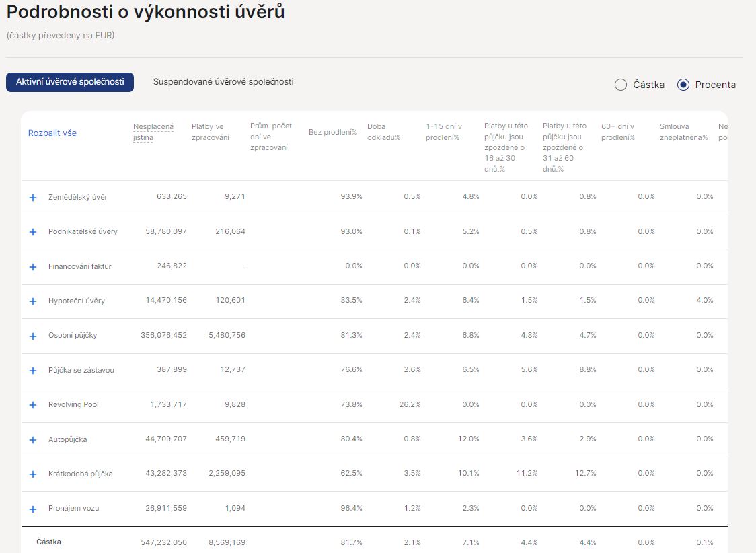Click plus icon beside Hypoteční úvěry
This screenshot has height=553, width=756.
pos(33,301)
